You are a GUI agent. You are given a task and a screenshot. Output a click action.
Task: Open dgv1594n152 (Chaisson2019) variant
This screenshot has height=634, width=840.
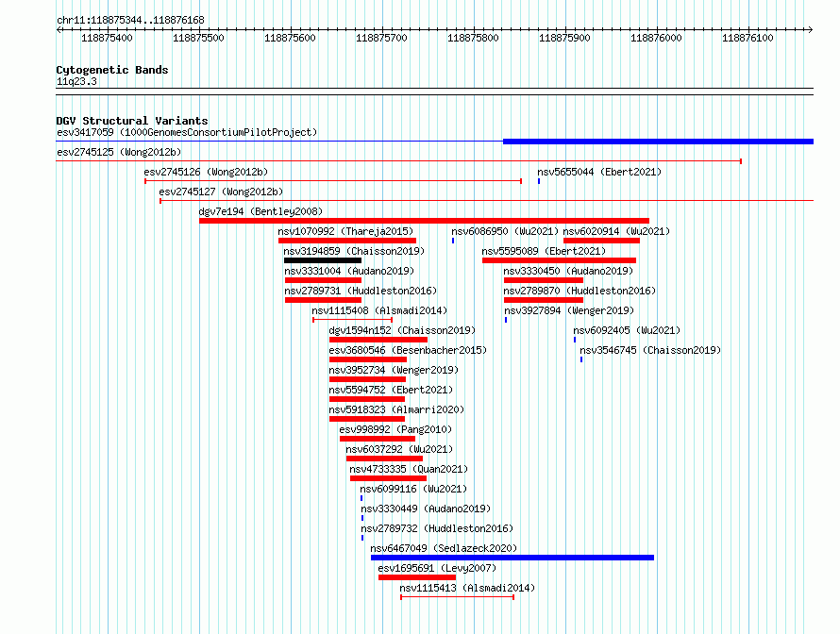tap(402, 330)
